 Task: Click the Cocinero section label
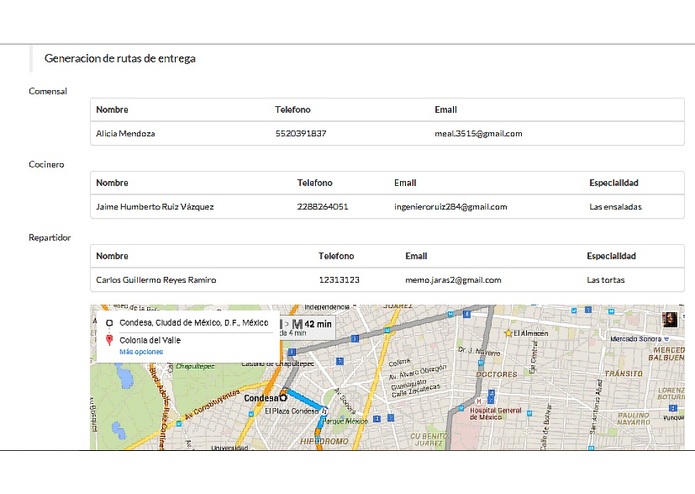(x=46, y=164)
